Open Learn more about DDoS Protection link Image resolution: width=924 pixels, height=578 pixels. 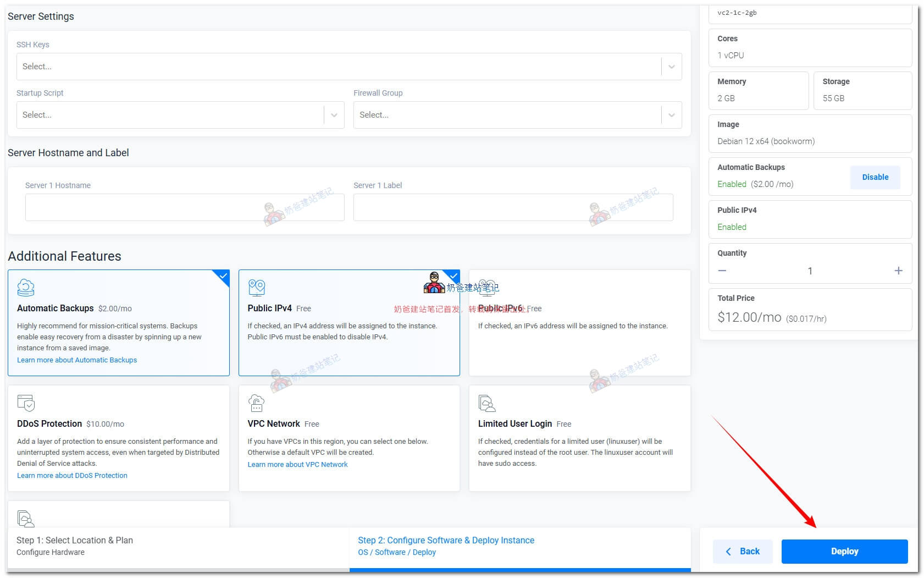click(x=72, y=476)
